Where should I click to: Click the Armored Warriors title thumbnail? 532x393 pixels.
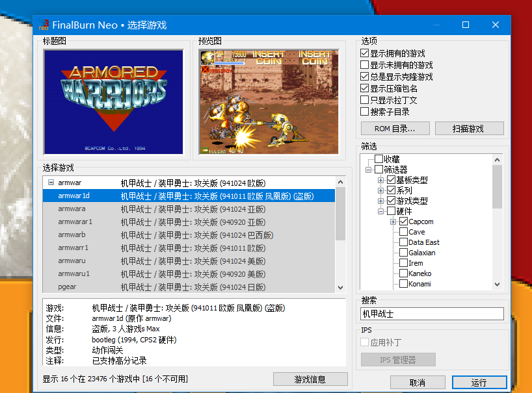[x=114, y=103]
